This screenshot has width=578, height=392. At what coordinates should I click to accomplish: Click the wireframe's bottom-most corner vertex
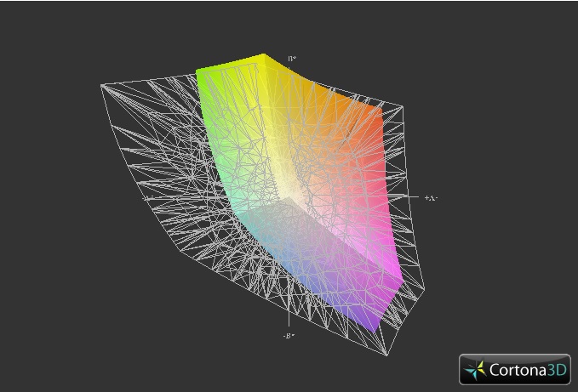(x=386, y=355)
